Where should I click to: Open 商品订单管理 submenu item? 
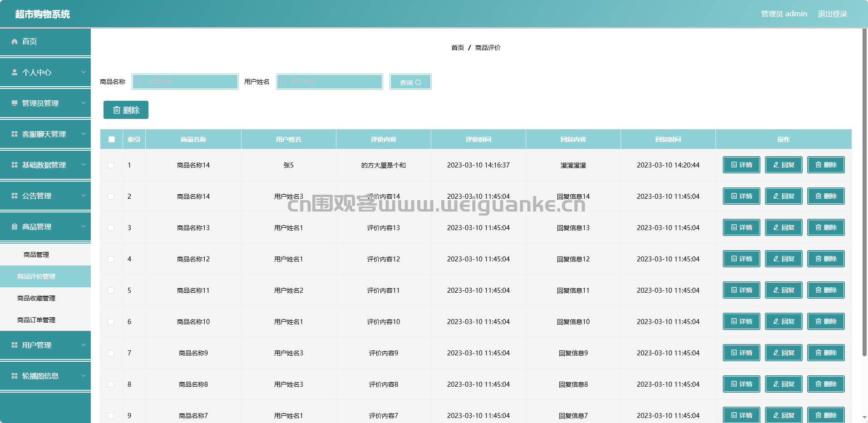45,320
